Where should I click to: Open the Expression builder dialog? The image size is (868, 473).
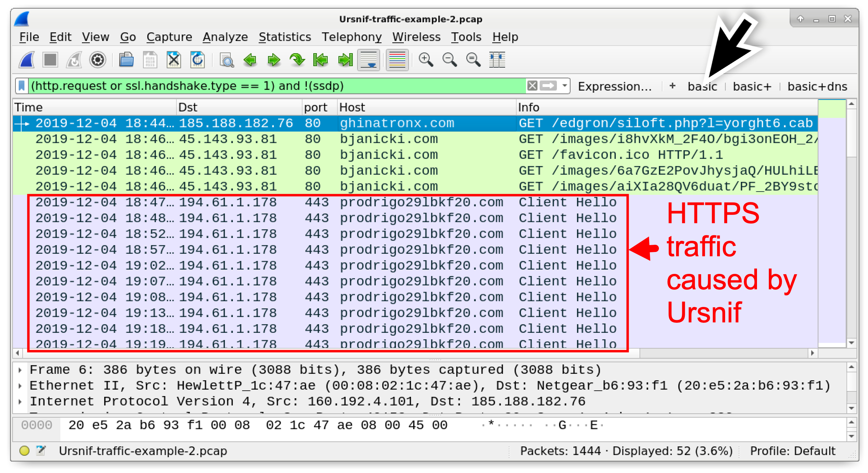pos(615,86)
